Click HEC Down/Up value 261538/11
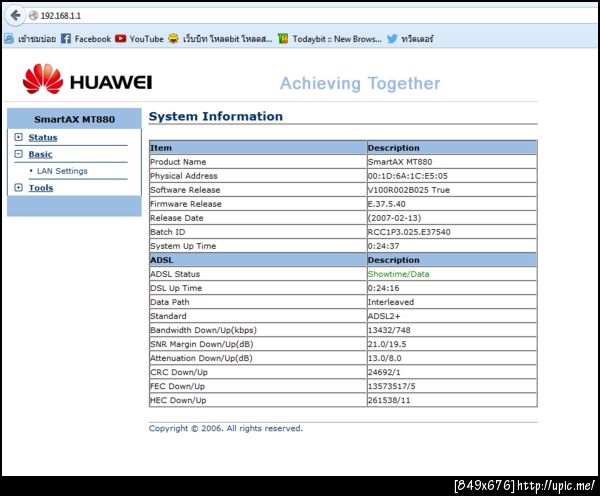Viewport: 600px width, 496px height. click(389, 400)
